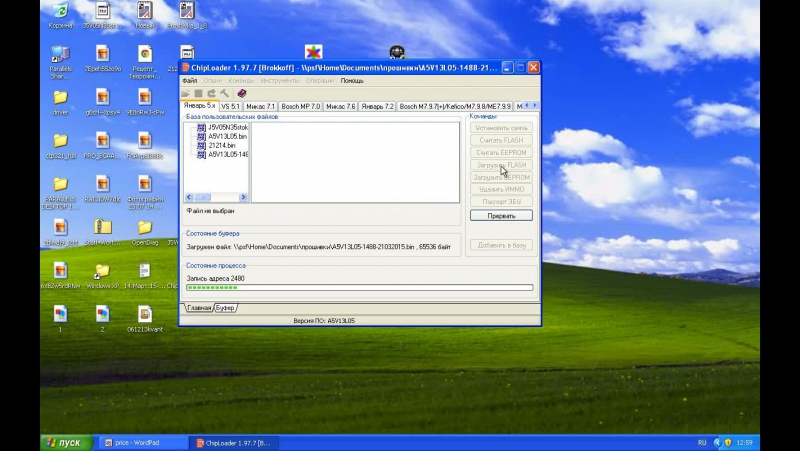The height and width of the screenshot is (451, 800).
Task: Click the Установить связь button
Action: coord(501,128)
